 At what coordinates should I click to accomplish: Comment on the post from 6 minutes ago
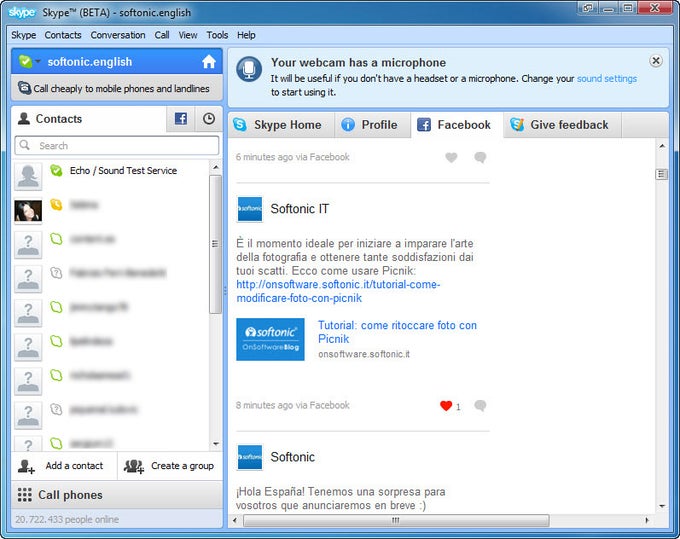(480, 157)
